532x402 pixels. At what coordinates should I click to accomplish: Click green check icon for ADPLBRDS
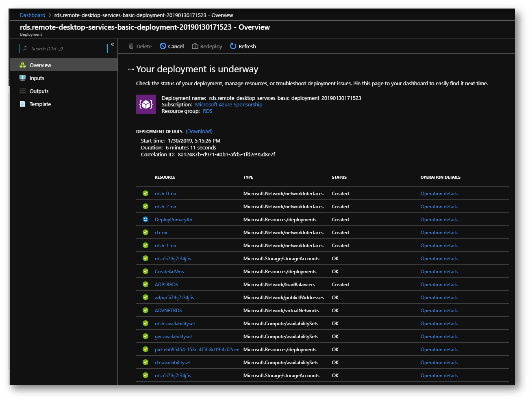point(145,284)
